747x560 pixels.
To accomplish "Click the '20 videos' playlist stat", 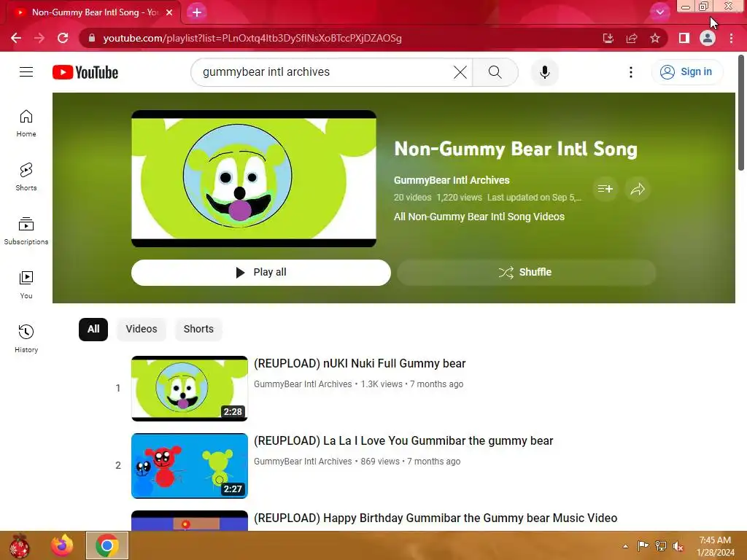I will tap(413, 197).
